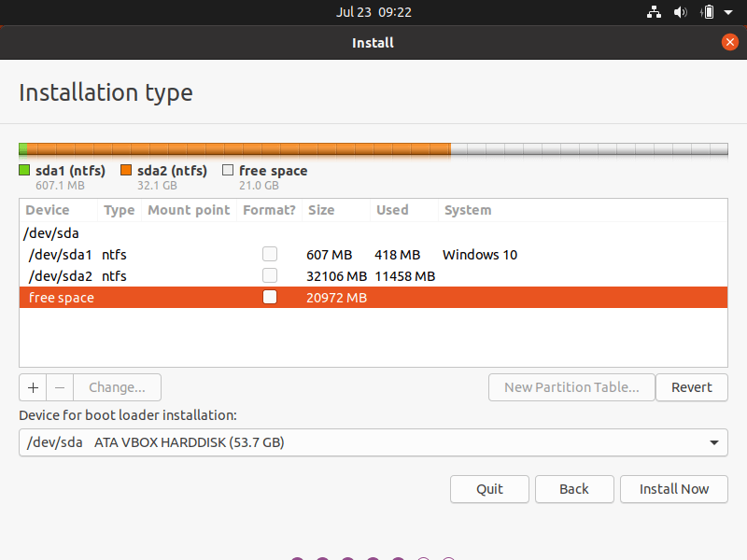Image resolution: width=747 pixels, height=560 pixels.
Task: Click the 418 MB used cell
Action: [x=398, y=255]
